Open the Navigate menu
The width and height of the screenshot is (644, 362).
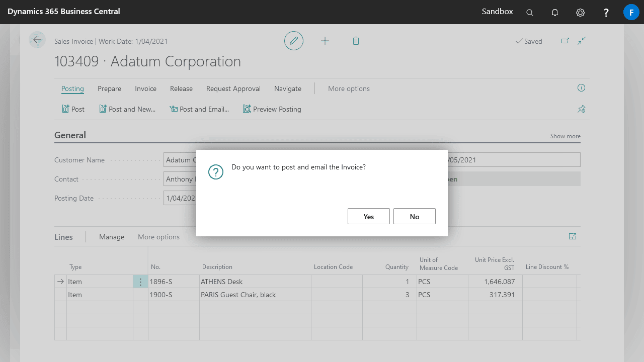(x=288, y=88)
